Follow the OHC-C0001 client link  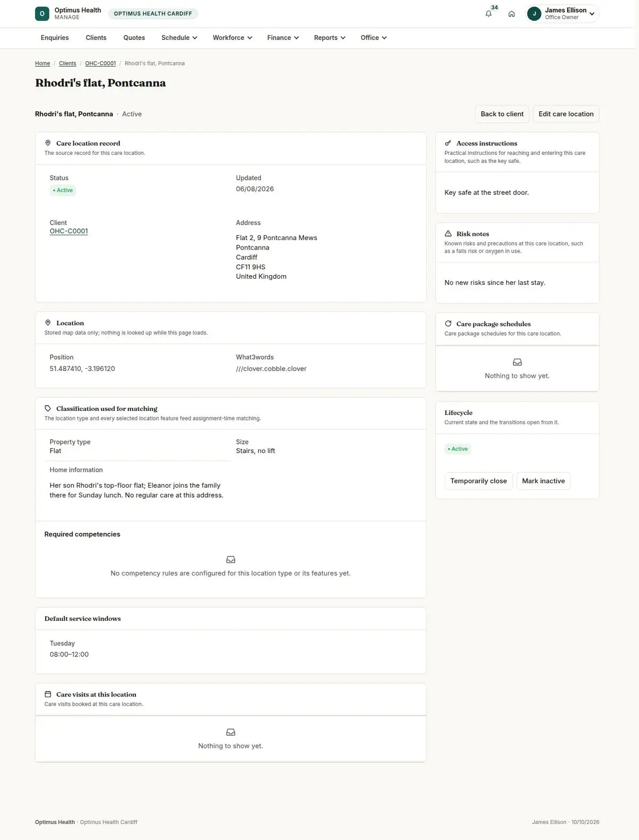[x=69, y=231]
